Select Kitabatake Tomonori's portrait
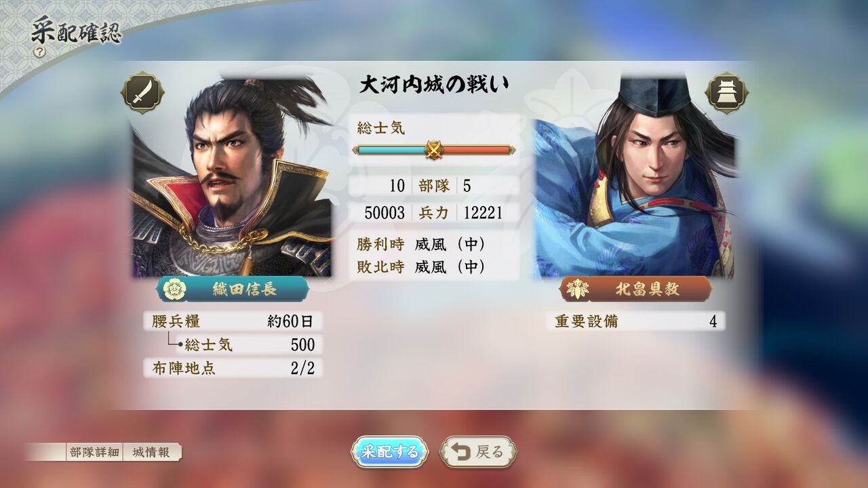 click(634, 176)
